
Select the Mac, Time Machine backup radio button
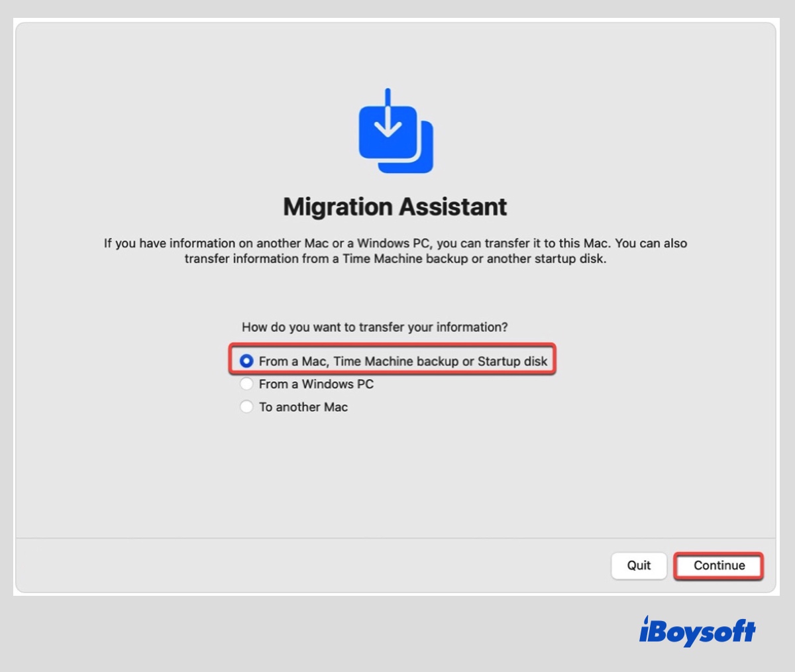(246, 361)
